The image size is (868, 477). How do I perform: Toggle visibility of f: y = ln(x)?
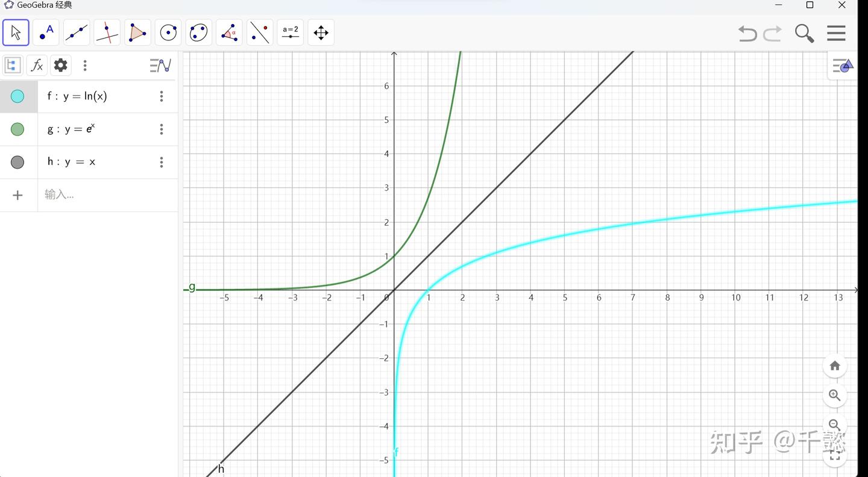click(17, 96)
